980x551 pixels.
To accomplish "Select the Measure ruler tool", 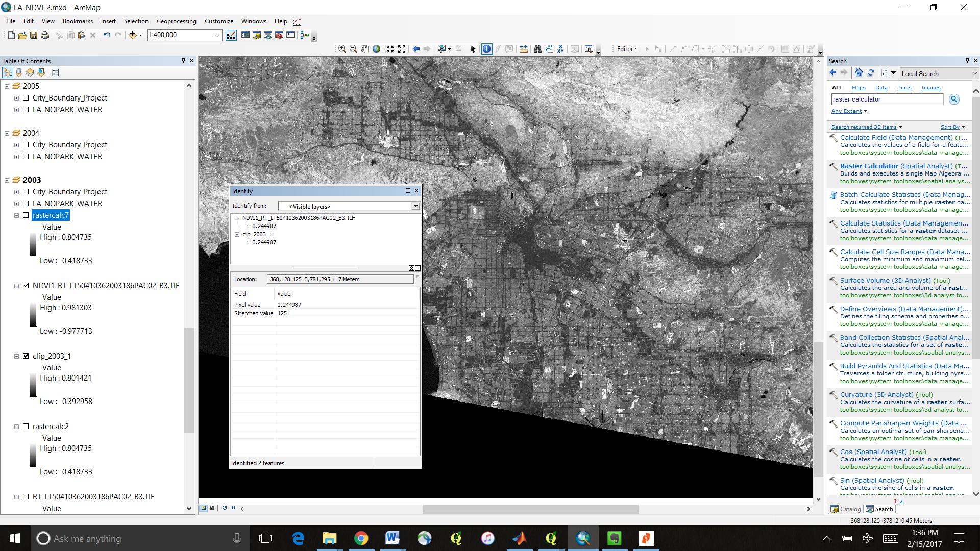I will point(524,49).
